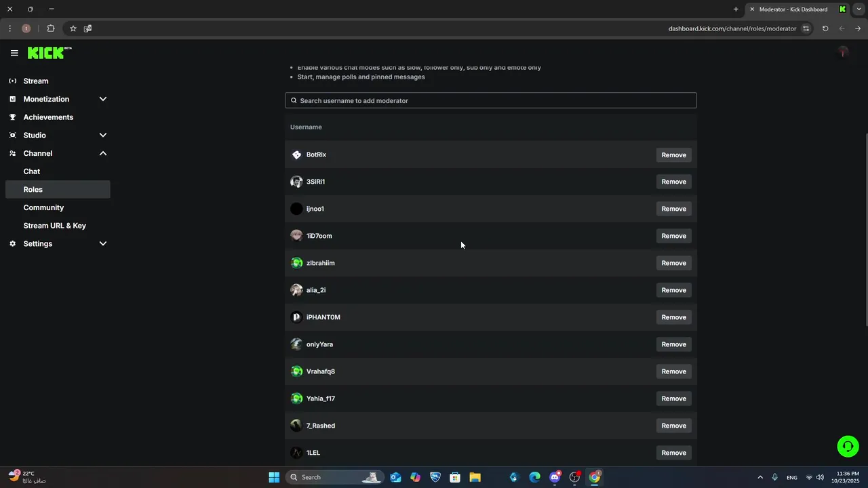Click the username 7_Rashed

[321, 426]
